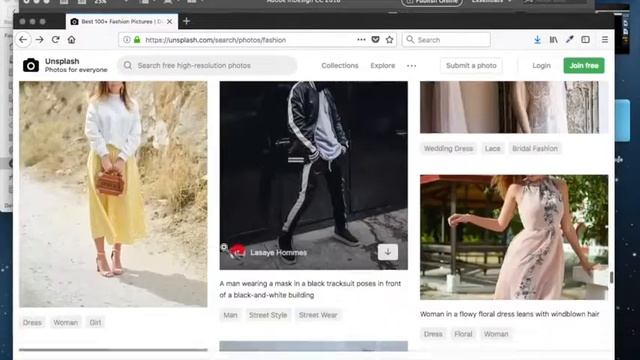Select the Lace tag

coord(492,149)
